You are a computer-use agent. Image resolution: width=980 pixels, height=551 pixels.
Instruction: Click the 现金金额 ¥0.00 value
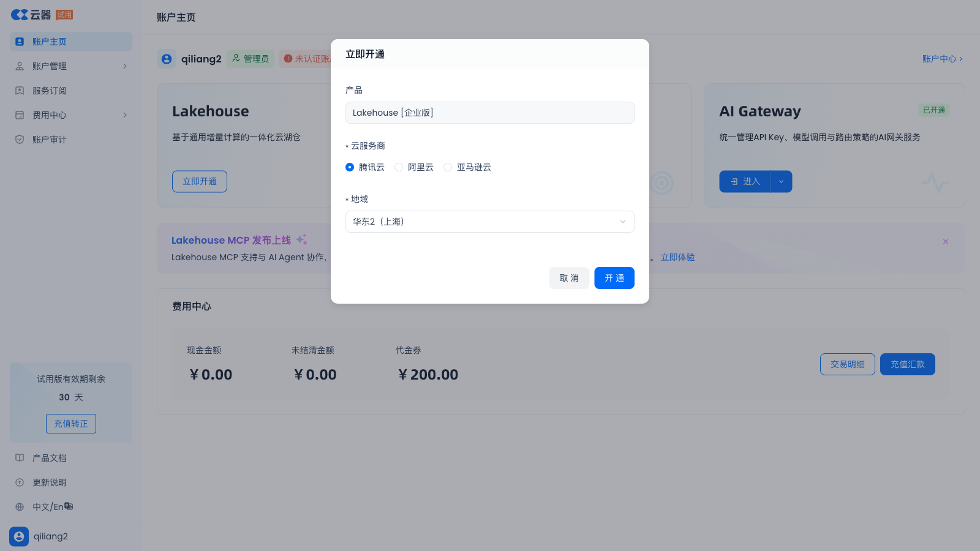pos(211,375)
